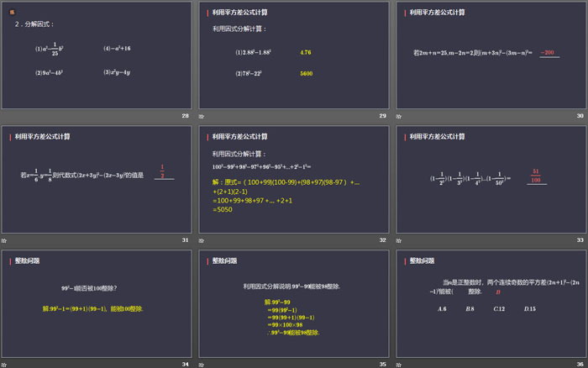Click slide number label 30
This screenshot has width=588, height=368.
[580, 116]
